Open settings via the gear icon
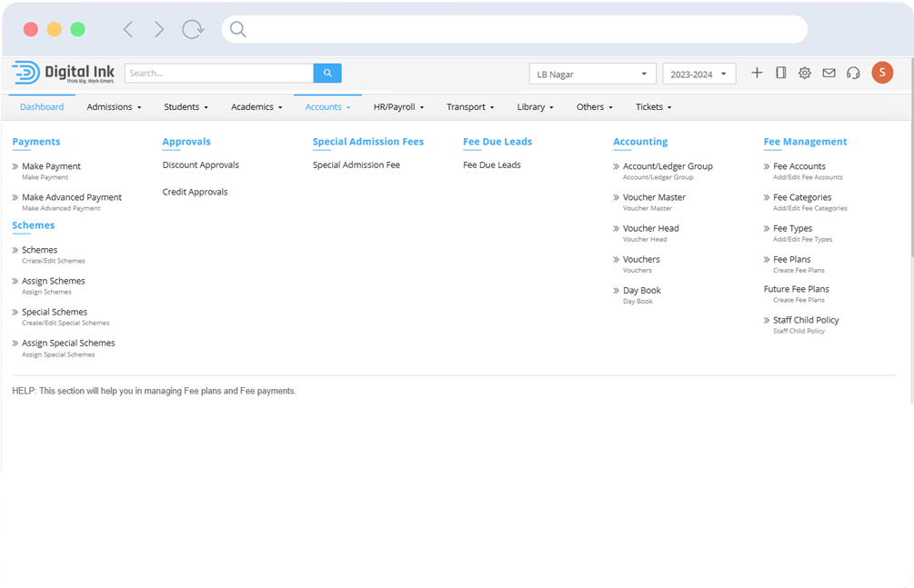This screenshot has height=588, width=914. click(805, 73)
